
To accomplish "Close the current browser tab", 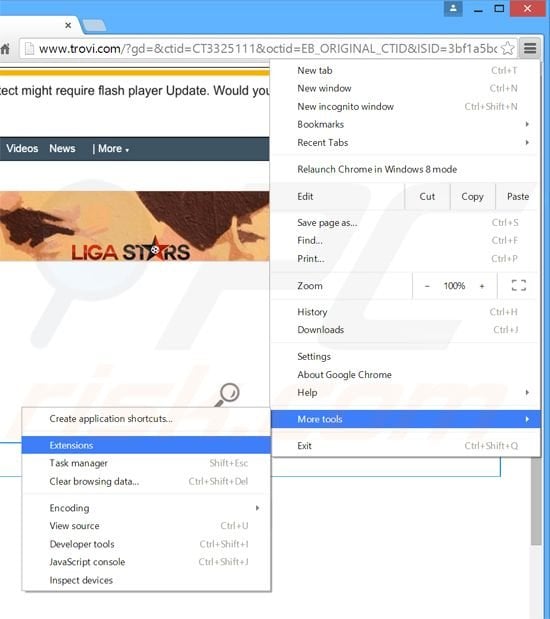I will point(68,25).
